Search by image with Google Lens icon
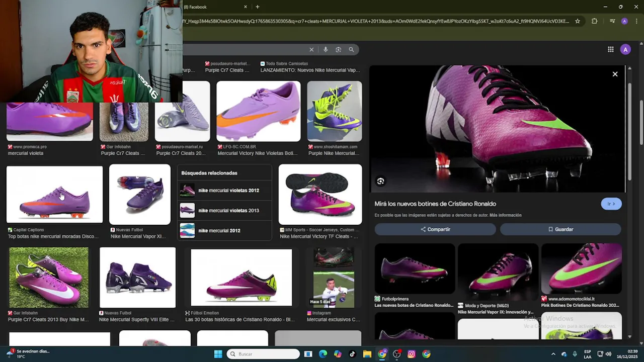644x362 pixels. click(338, 49)
